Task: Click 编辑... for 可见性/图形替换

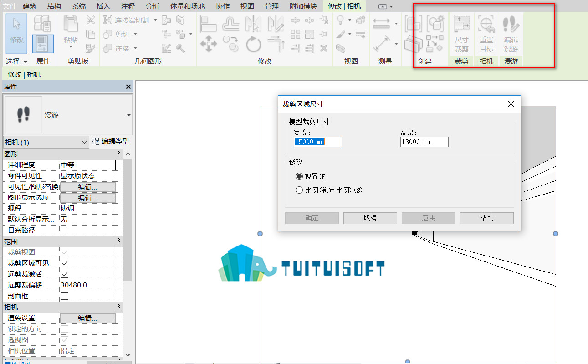Action: (87, 187)
